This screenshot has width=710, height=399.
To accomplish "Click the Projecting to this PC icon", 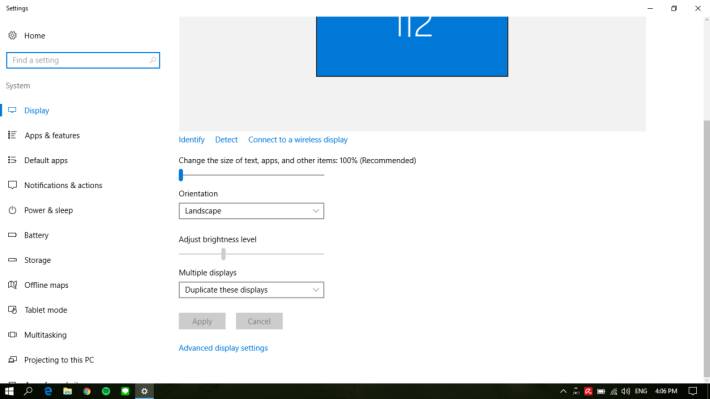I will click(12, 360).
